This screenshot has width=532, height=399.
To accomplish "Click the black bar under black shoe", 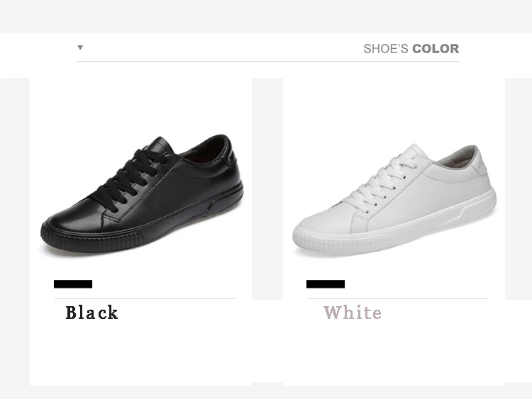I will (73, 284).
